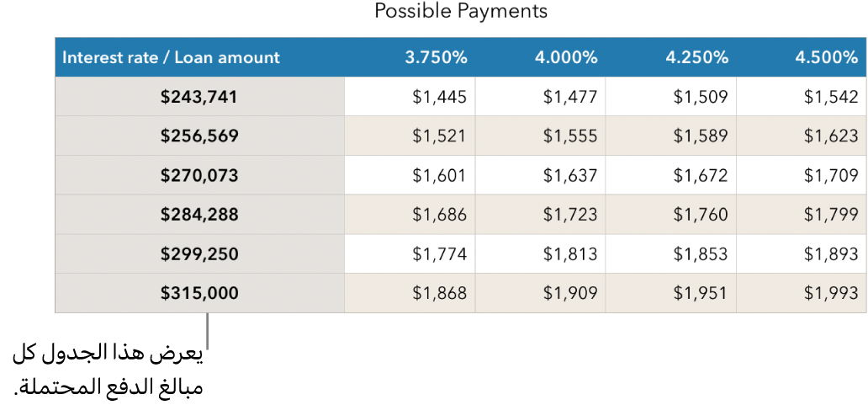868x405 pixels.
Task: Select the Interest rate / Loan amount header
Action: [x=171, y=58]
